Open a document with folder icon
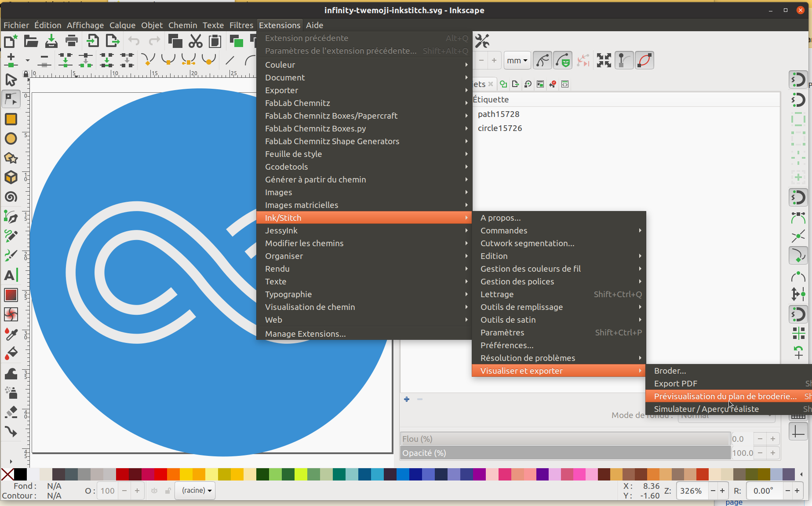Screen dimensions: 812x506 tap(31, 41)
